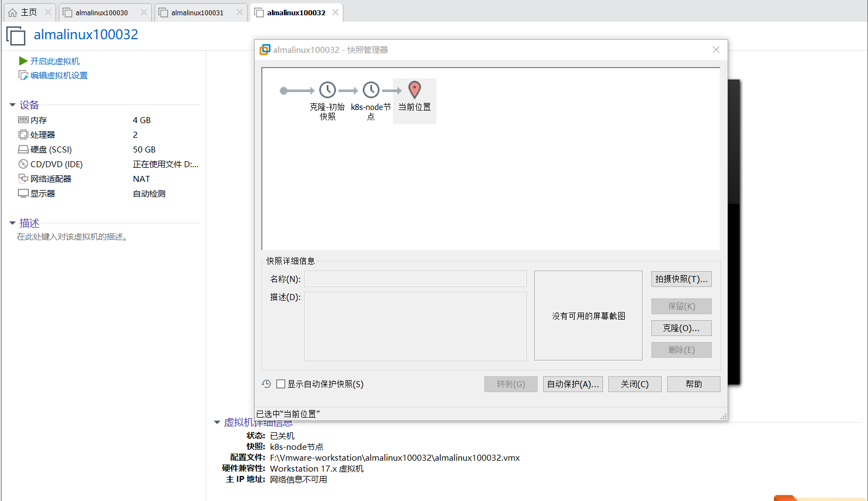Viewport: 868px width, 501px height.
Task: Click the snapshot value k8s-node节点 in details
Action: coord(297,447)
